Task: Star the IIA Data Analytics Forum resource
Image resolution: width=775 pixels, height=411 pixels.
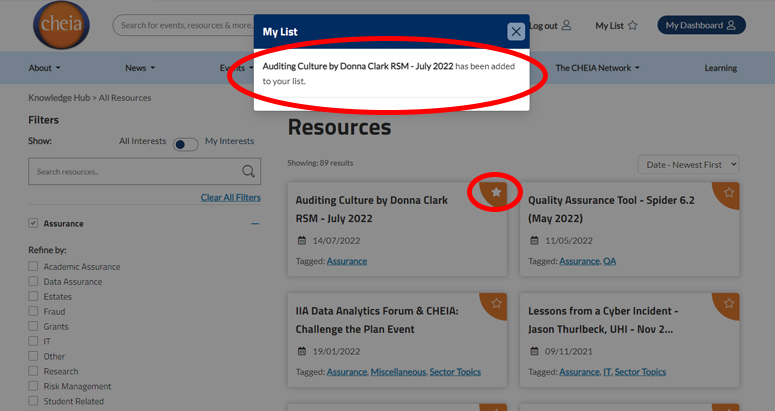Action: (x=496, y=303)
